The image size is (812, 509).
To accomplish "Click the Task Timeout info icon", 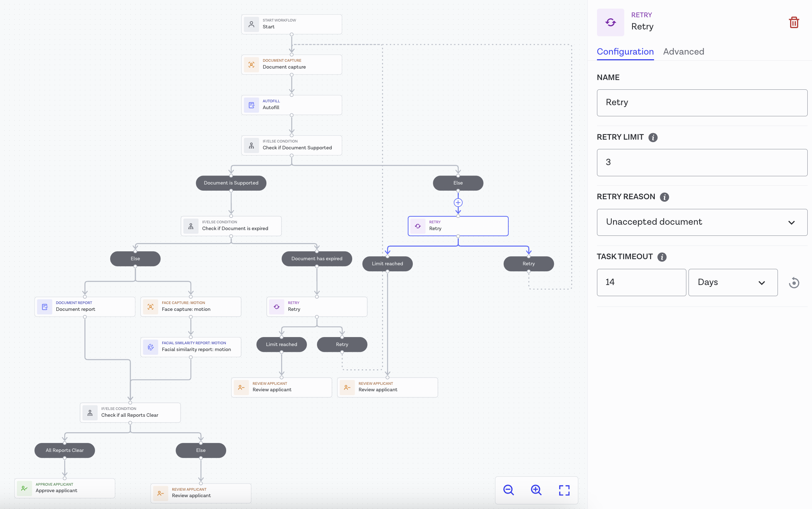I will pyautogui.click(x=662, y=257).
